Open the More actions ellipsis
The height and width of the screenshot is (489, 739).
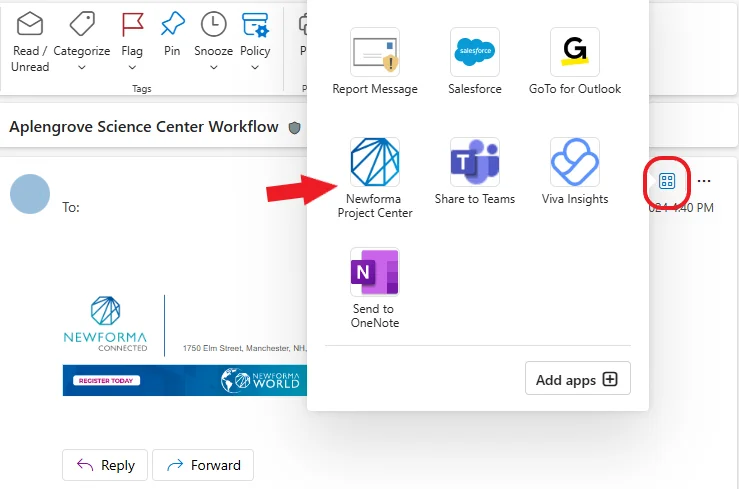point(704,181)
